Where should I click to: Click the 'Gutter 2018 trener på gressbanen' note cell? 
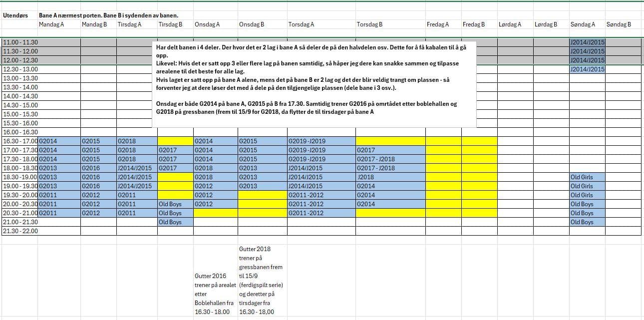tap(263, 280)
